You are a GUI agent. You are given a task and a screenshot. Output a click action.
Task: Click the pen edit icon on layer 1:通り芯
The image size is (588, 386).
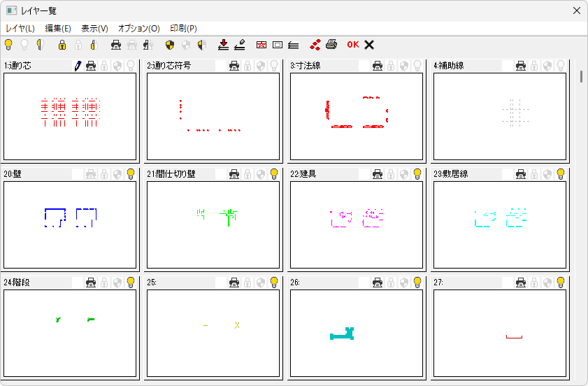pos(78,66)
